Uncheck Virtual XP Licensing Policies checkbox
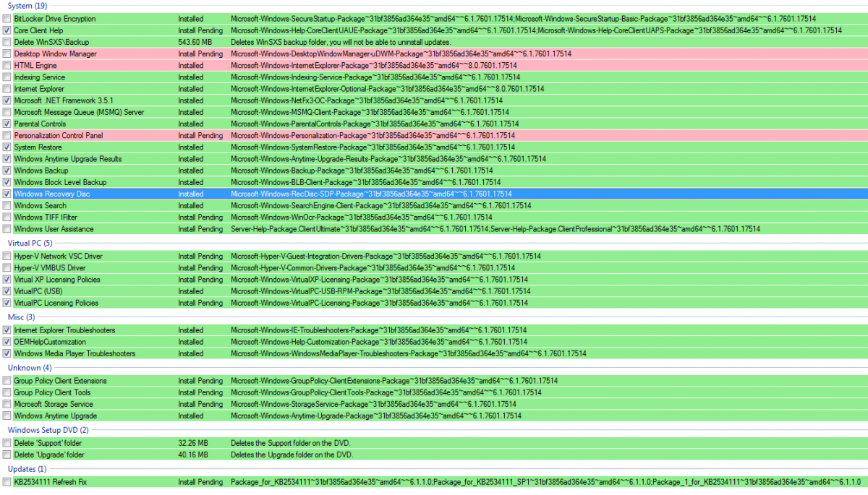Image resolution: width=868 pixels, height=495 pixels. coord(7,280)
